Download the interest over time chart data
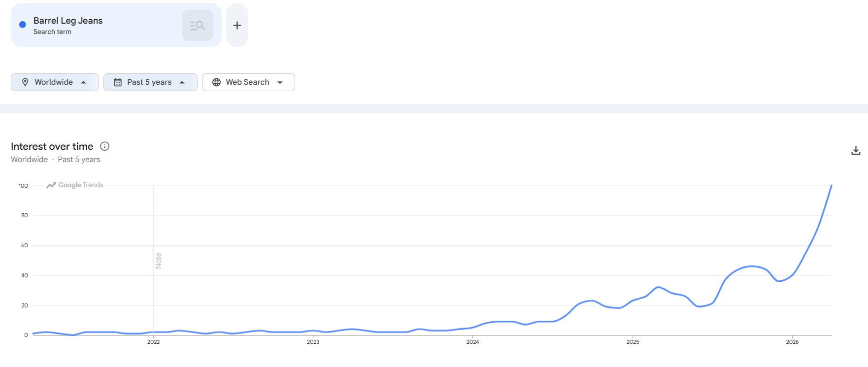Image resolution: width=868 pixels, height=367 pixels. [856, 151]
